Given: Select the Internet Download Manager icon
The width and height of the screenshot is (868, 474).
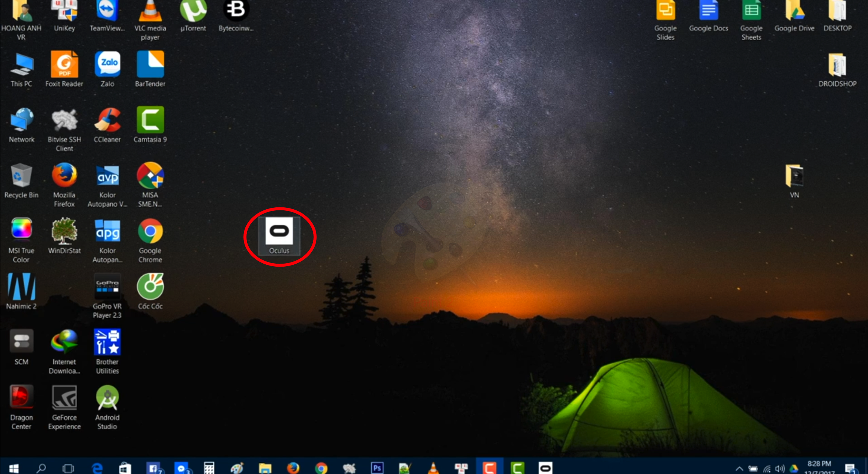Looking at the screenshot, I should (x=64, y=352).
